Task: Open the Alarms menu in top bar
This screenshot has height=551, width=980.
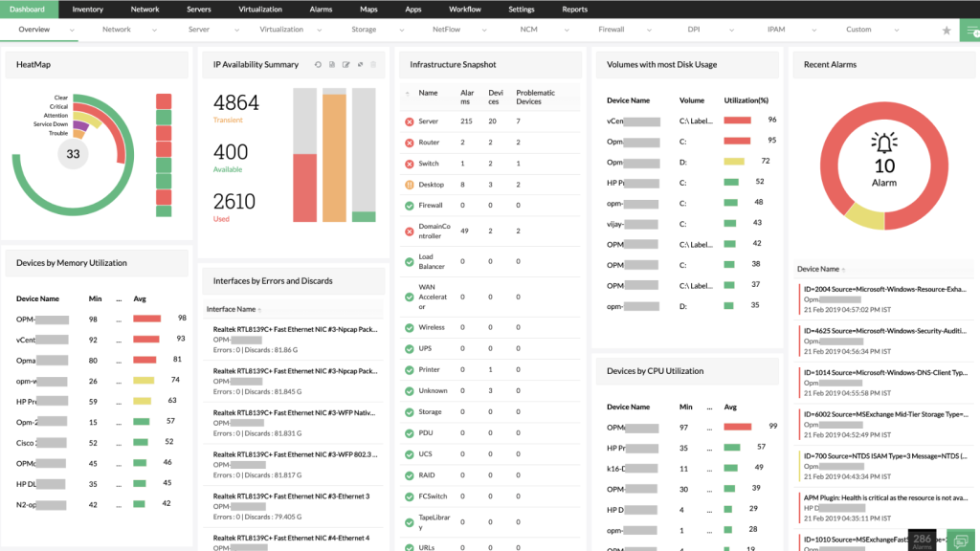Action: coord(321,10)
